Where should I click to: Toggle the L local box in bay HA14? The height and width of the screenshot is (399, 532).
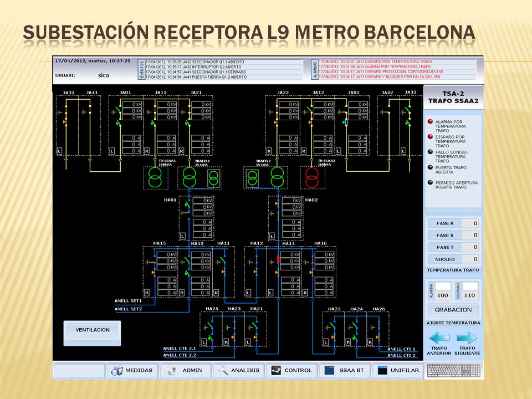(x=270, y=293)
